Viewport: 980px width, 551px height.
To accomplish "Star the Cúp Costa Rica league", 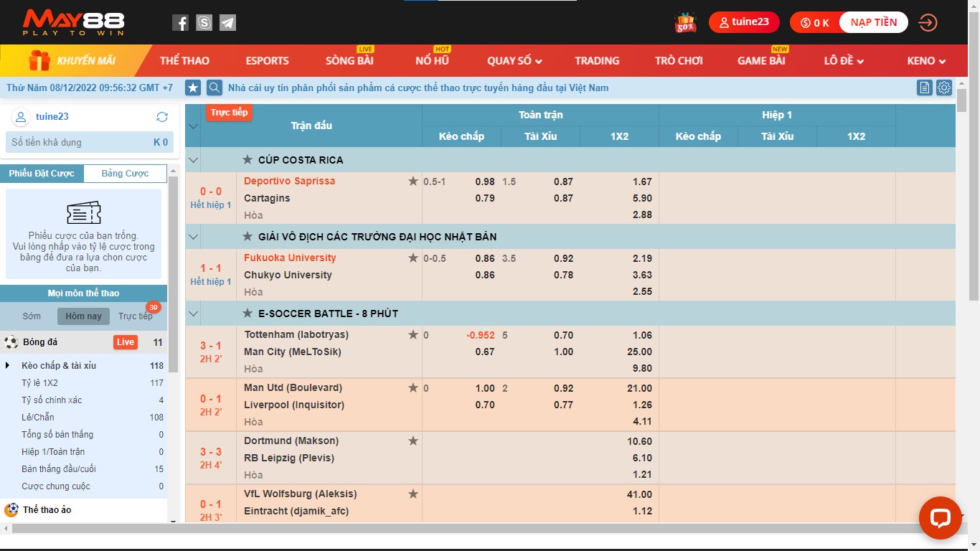I will coord(248,160).
